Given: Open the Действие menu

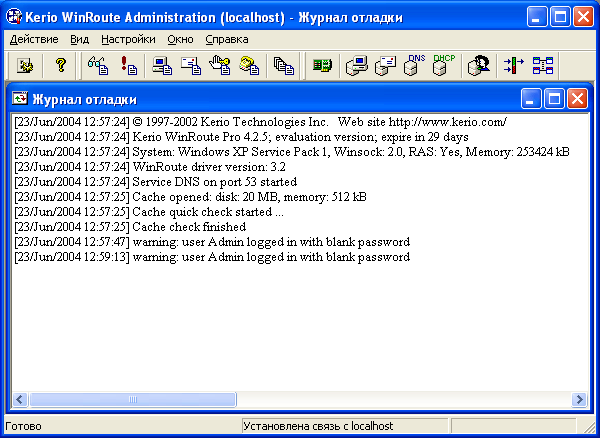Looking at the screenshot, I should pyautogui.click(x=34, y=39).
